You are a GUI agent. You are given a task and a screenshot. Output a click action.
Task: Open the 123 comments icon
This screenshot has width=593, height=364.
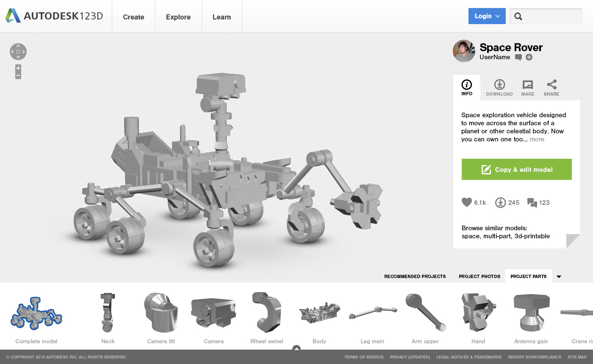click(x=532, y=203)
